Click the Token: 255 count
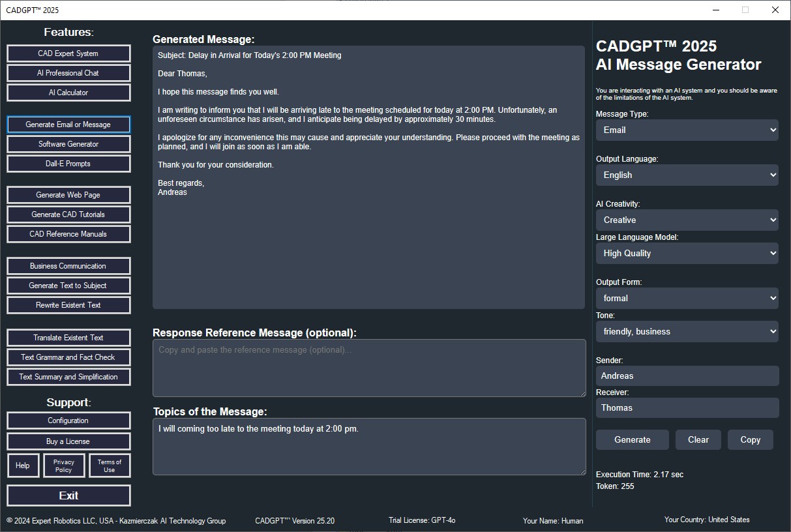The width and height of the screenshot is (791, 532). 615,486
